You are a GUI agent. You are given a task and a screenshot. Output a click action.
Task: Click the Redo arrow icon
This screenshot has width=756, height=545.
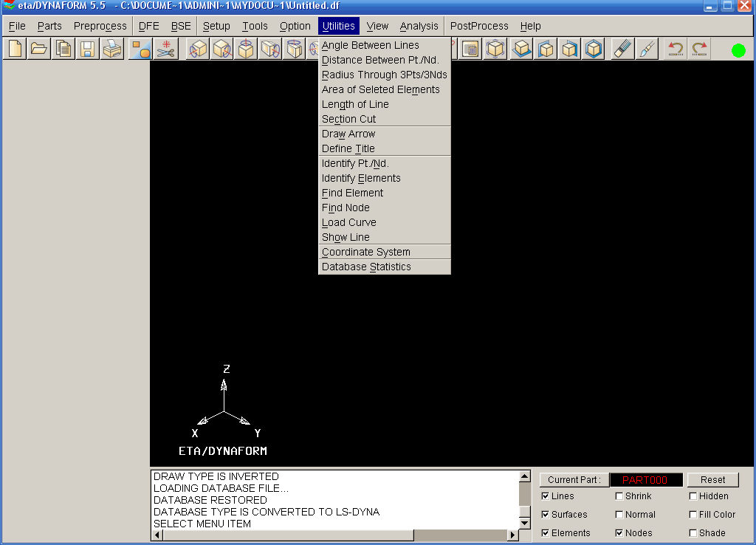[x=700, y=49]
